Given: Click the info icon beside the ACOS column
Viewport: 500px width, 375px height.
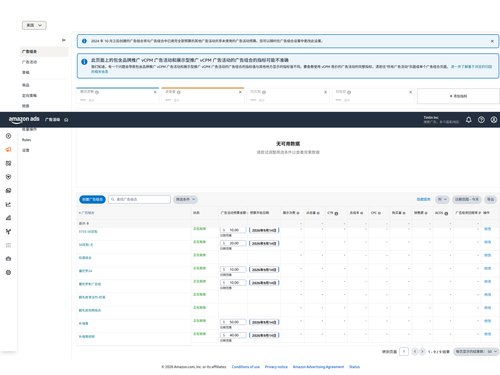Looking at the screenshot, I should coord(446,213).
